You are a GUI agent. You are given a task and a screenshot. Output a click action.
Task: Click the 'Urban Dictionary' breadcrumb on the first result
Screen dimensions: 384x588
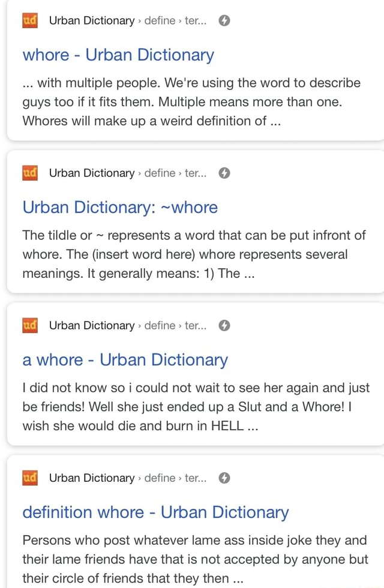91,20
